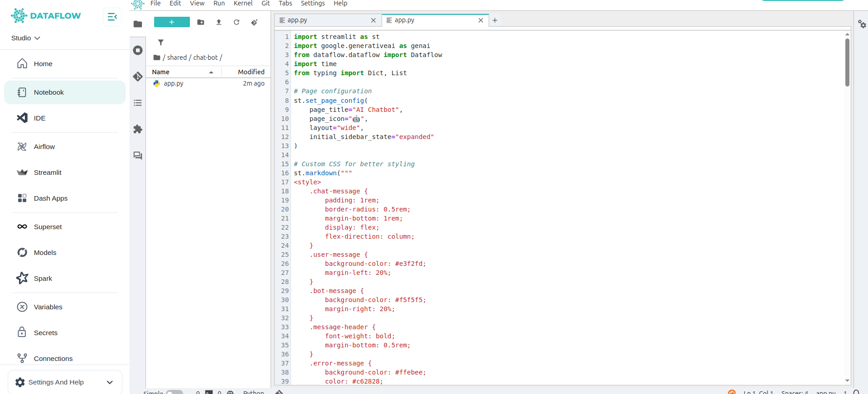Open the Extension Manager puzzle icon
Viewport: 868px width, 394px height.
tap(138, 129)
